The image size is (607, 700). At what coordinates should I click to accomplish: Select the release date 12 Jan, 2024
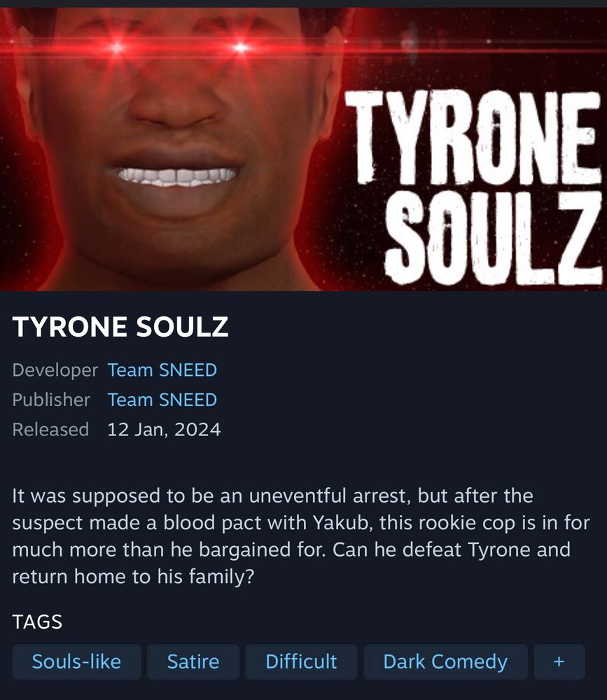coord(164,430)
